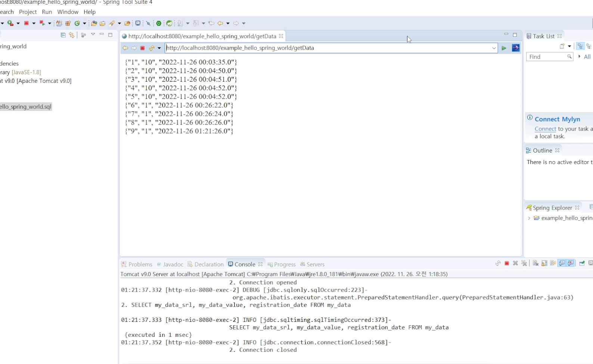Open the URL history dropdown in browser
593x364 pixels.
[494, 48]
